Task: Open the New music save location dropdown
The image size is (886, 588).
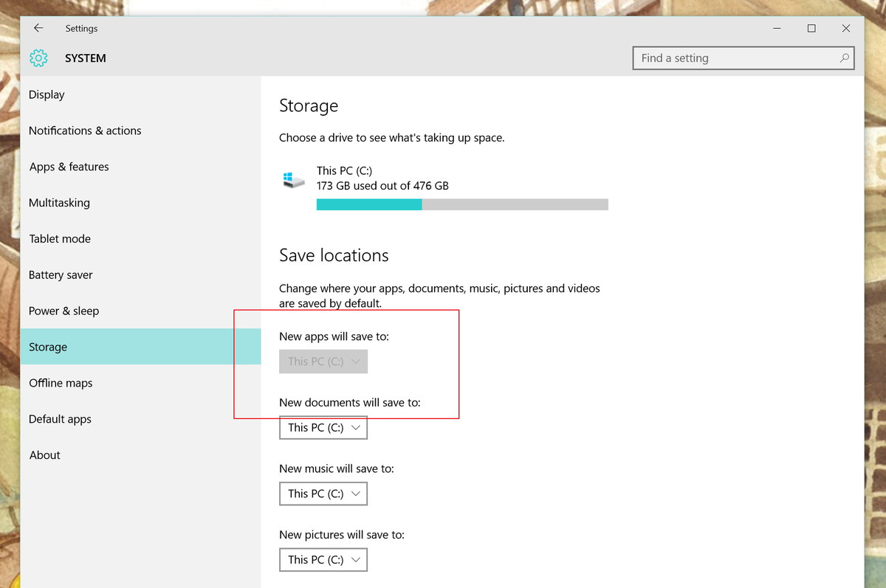Action: tap(323, 493)
